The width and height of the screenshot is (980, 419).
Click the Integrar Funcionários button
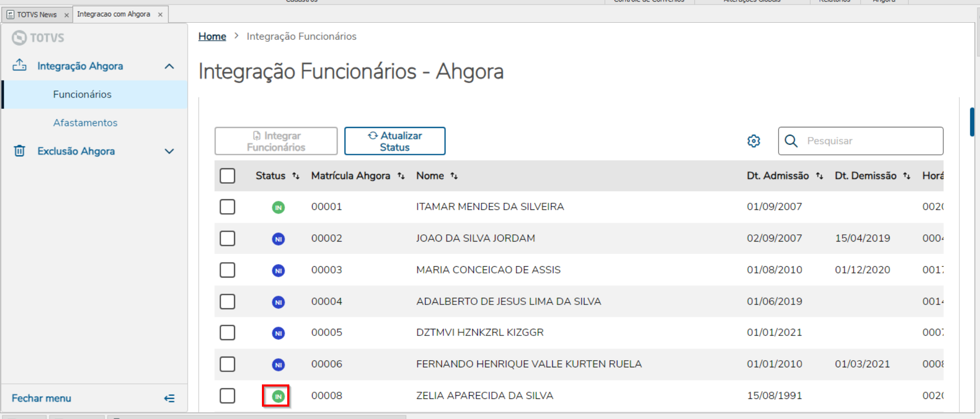click(x=276, y=141)
